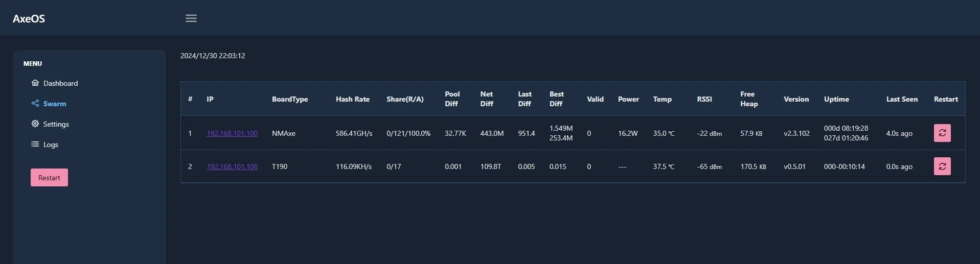Click the 37.5 ℃ temperature value
980x264 pixels.
[x=664, y=166]
